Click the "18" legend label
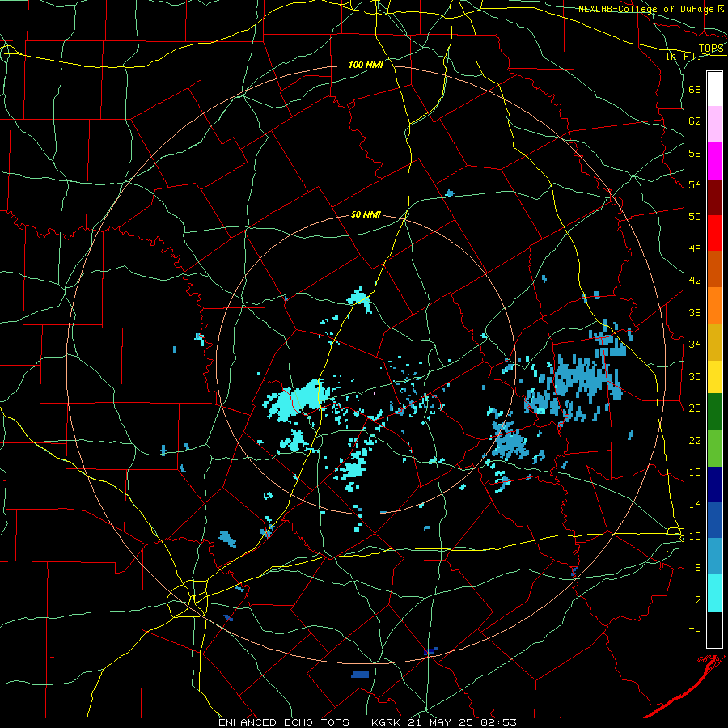Image resolution: width=728 pixels, height=728 pixels. (x=695, y=472)
